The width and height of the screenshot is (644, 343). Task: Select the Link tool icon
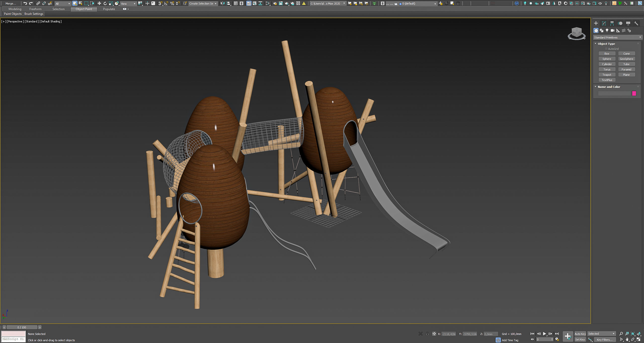pos(38,3)
